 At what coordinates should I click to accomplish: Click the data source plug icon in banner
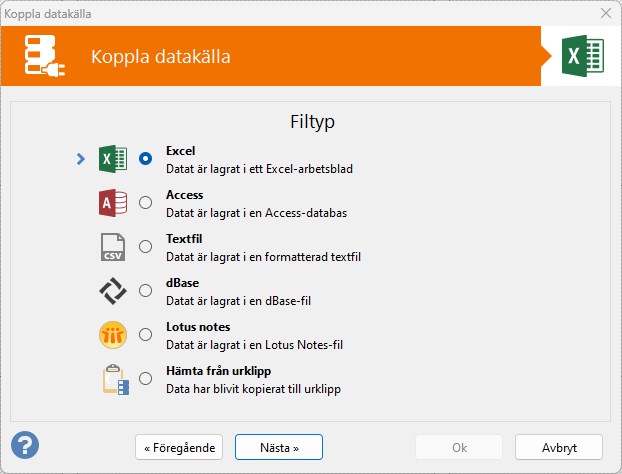[x=44, y=56]
